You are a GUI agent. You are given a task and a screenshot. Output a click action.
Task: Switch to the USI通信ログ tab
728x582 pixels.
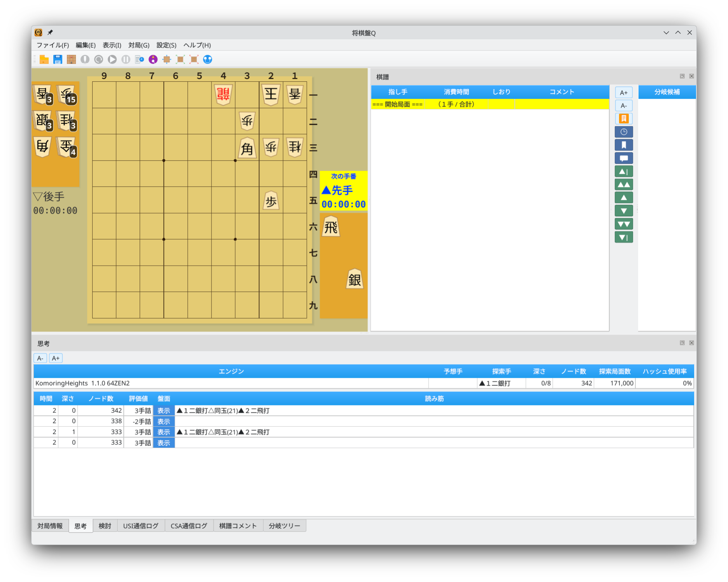(140, 526)
